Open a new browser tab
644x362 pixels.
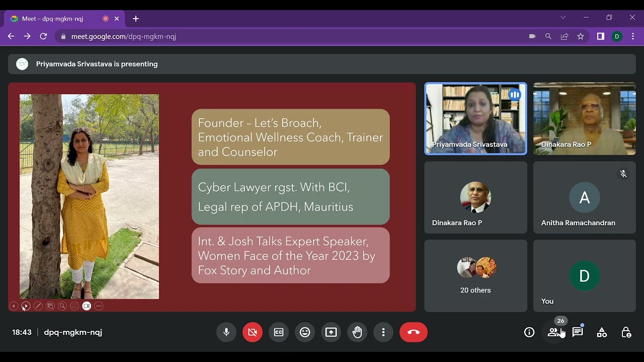[x=136, y=19]
